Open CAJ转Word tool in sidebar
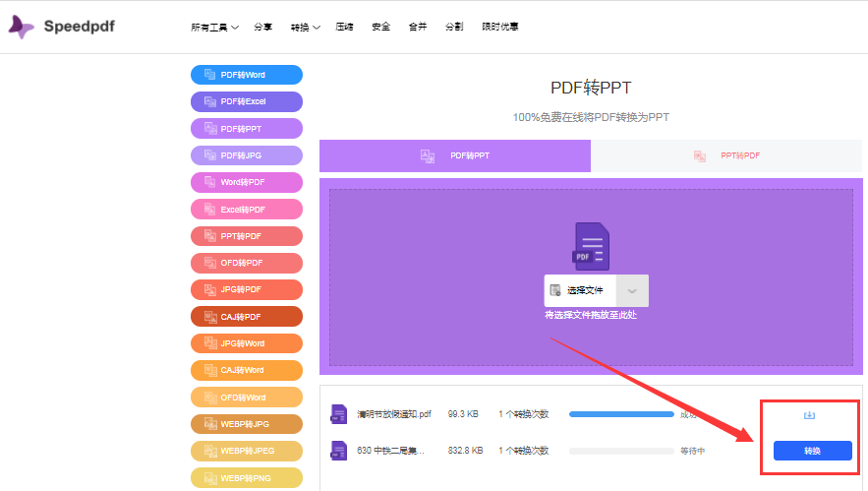Viewport: 868px width, 491px height. 247,370
